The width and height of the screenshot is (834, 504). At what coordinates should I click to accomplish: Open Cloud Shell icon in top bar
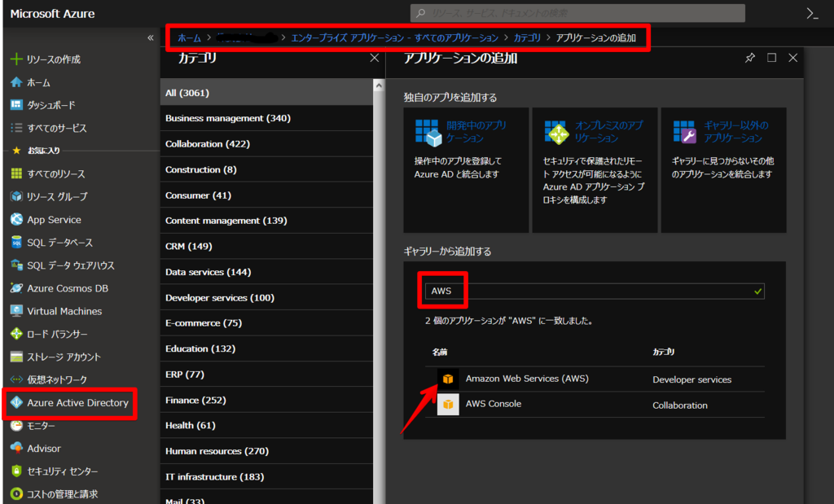tap(812, 13)
